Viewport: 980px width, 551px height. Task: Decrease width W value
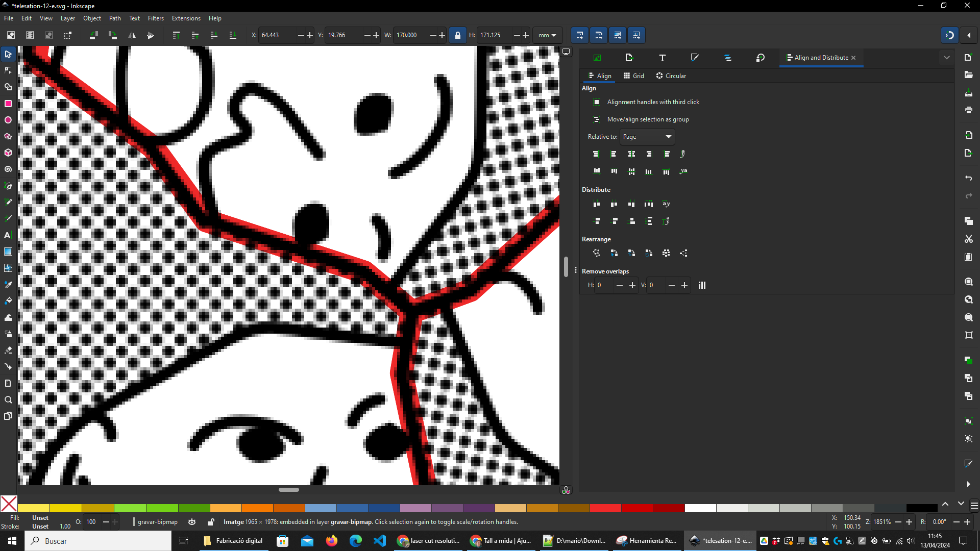pos(433,35)
